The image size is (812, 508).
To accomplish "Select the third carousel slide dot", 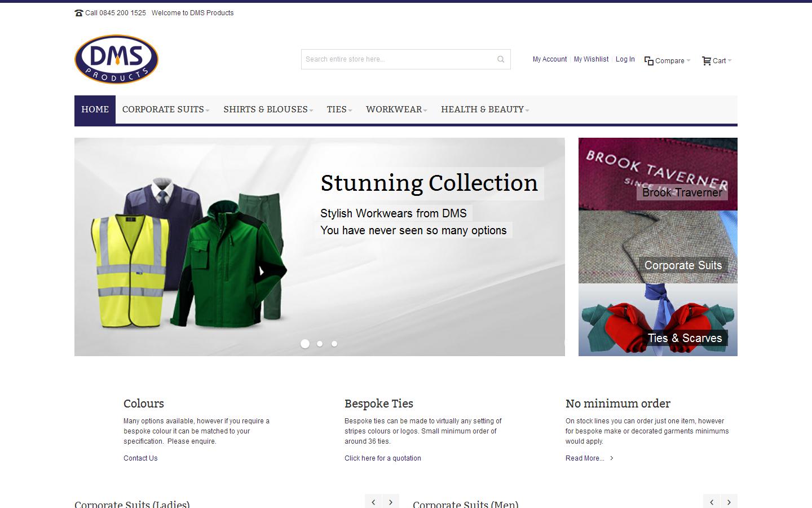I will [x=334, y=343].
